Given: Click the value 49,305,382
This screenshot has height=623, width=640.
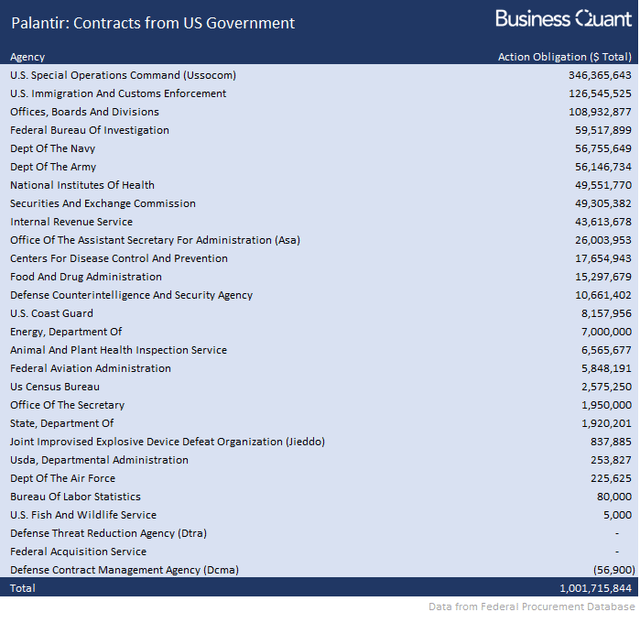Looking at the screenshot, I should pyautogui.click(x=603, y=204).
